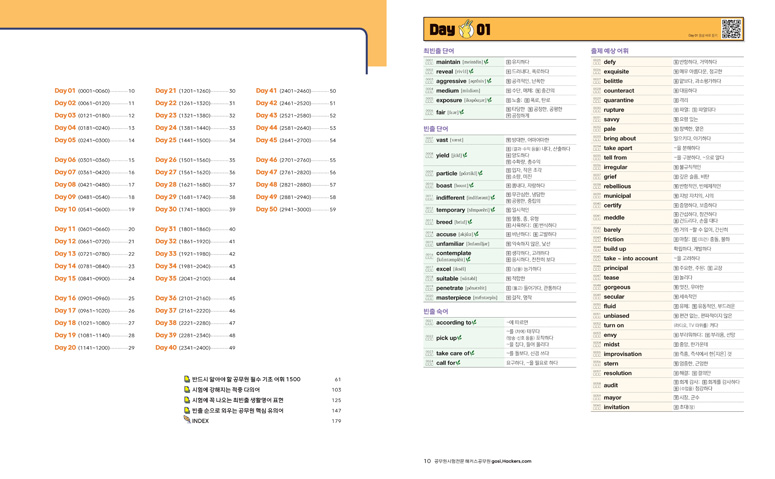Image resolution: width=775 pixels, height=479 pixels.
Task: Click the 빈출 단어 section heading
Action: (x=435, y=129)
